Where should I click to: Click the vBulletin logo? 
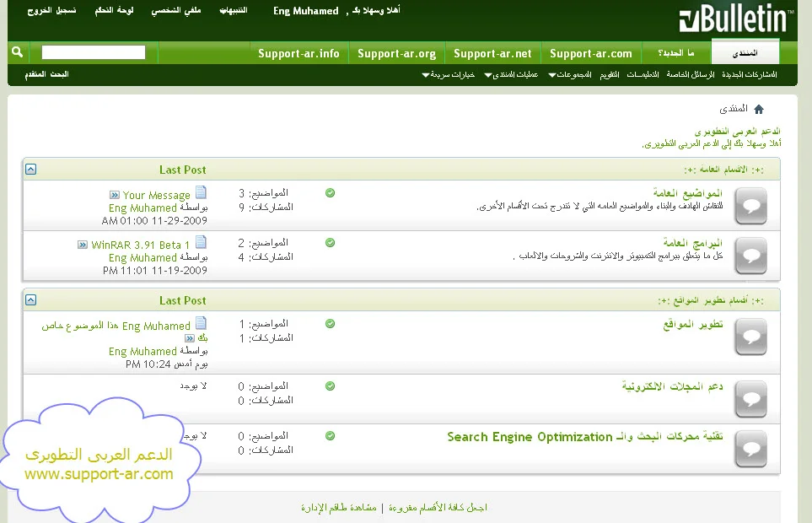(734, 19)
